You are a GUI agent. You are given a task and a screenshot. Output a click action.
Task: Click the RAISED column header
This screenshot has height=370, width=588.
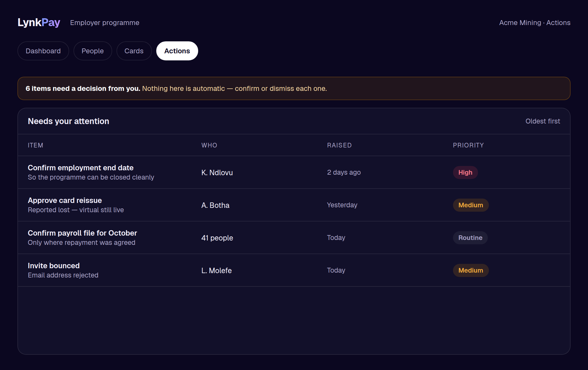pos(339,145)
